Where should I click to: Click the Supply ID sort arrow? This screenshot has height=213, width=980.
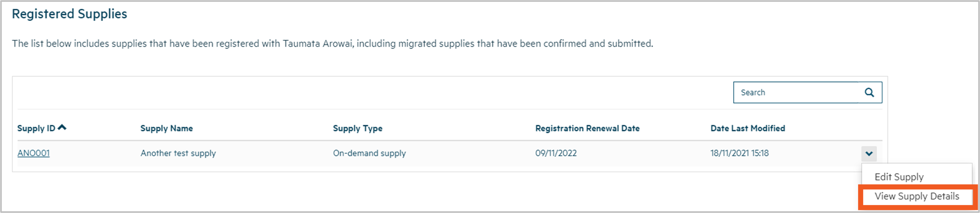point(63,128)
